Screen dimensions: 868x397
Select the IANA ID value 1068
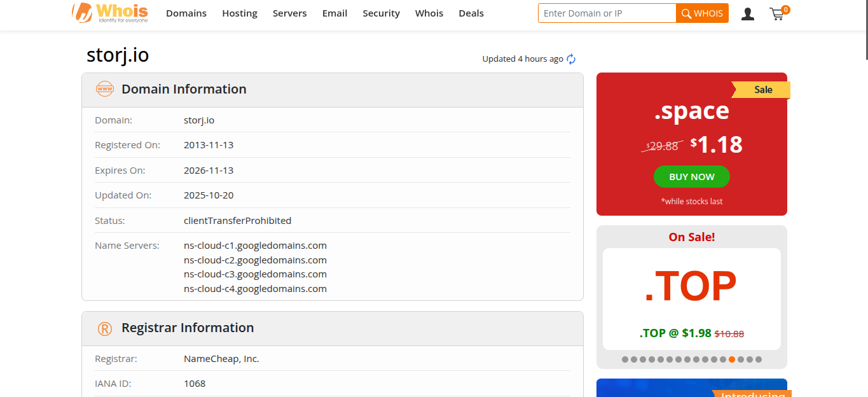(x=195, y=384)
